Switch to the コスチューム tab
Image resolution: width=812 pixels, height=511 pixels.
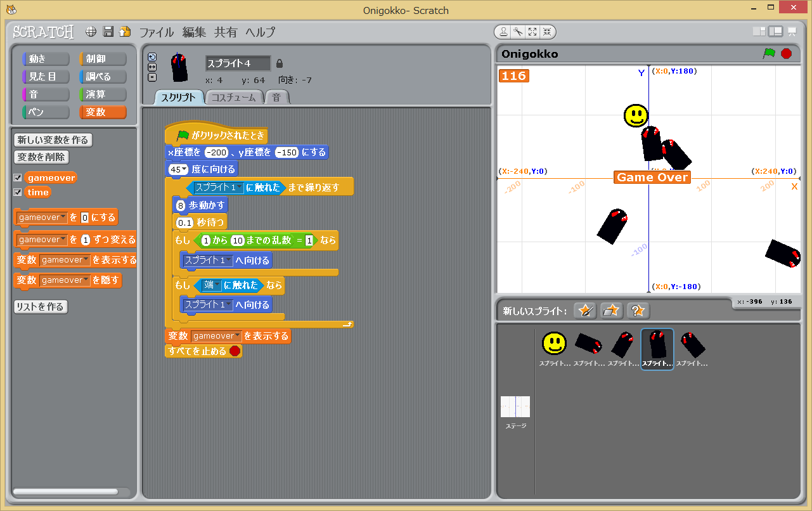coord(233,98)
